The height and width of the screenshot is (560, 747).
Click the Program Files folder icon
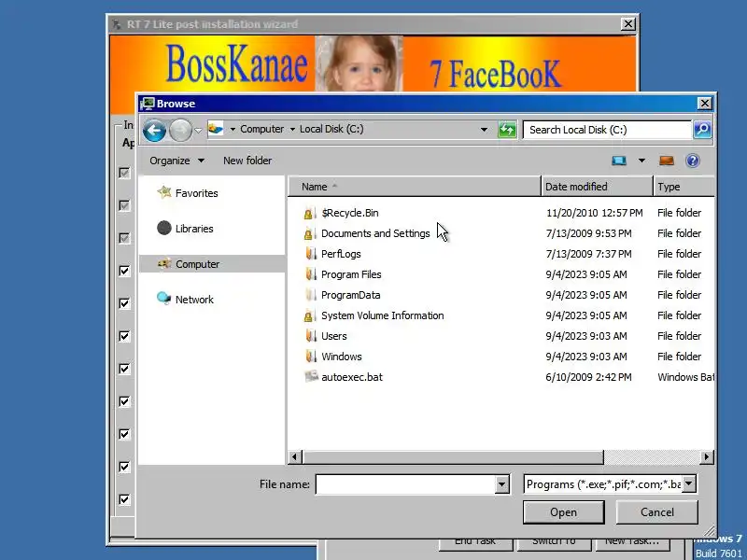click(311, 274)
